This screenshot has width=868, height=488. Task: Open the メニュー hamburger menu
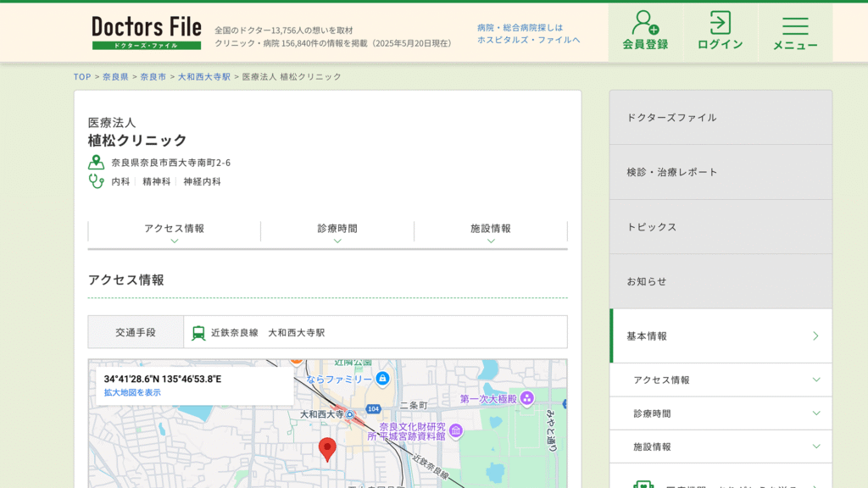794,33
